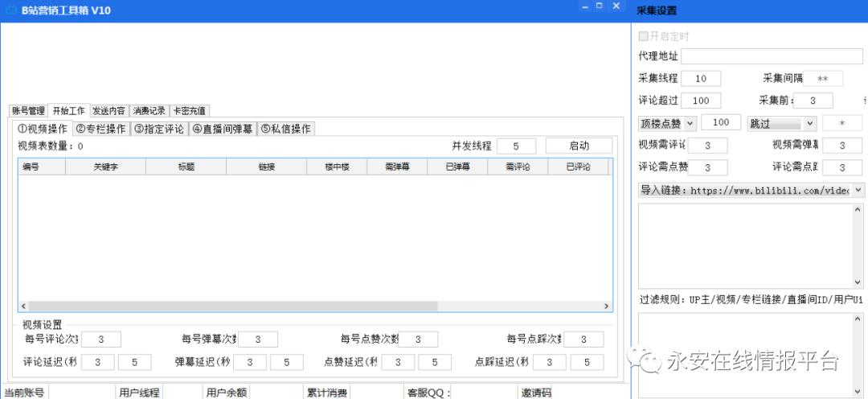The width and height of the screenshot is (868, 399).
Task: Click the link list's scroll-down arrow
Action: pos(858,282)
